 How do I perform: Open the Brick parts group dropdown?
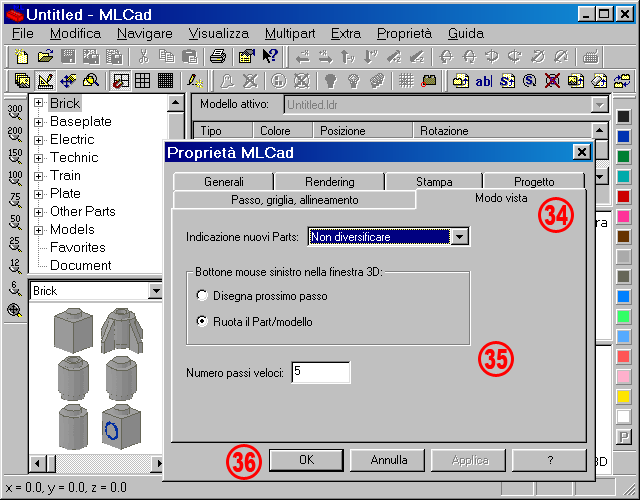(156, 291)
